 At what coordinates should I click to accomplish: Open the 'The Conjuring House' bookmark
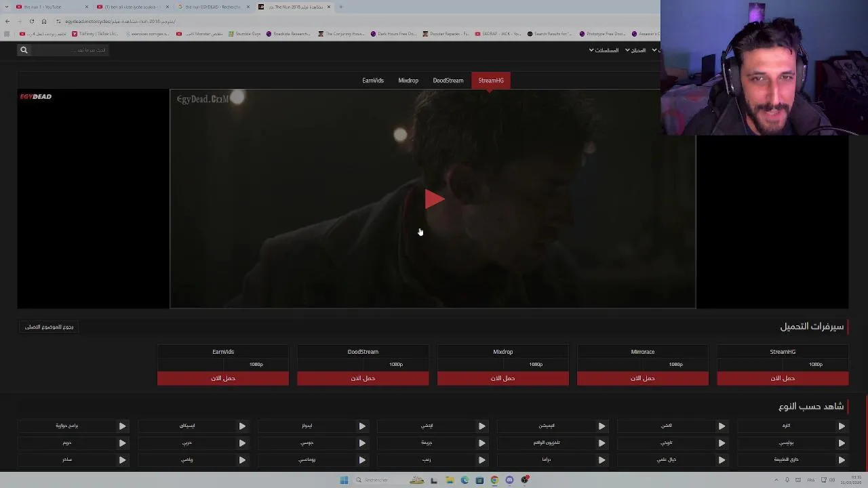click(342, 34)
